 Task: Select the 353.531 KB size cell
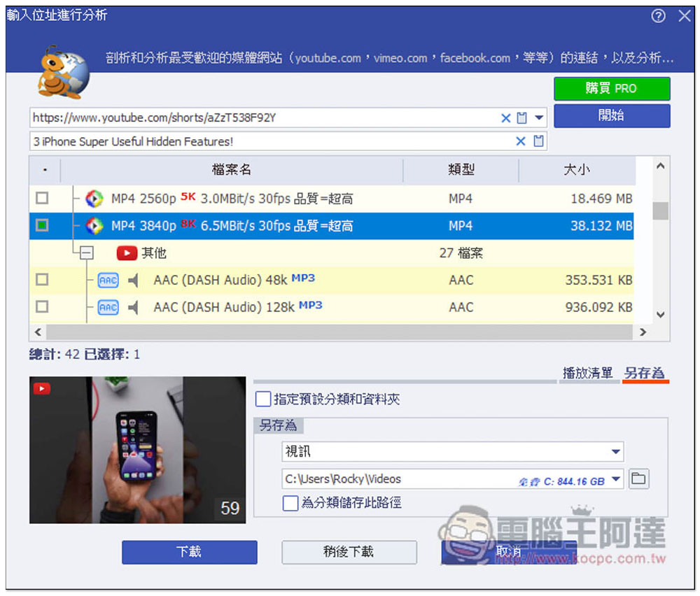click(x=598, y=280)
